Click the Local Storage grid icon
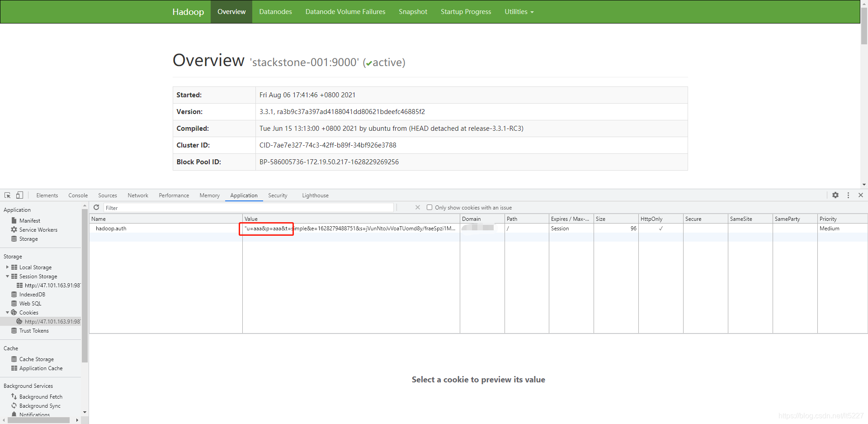The height and width of the screenshot is (424, 868). 14,267
